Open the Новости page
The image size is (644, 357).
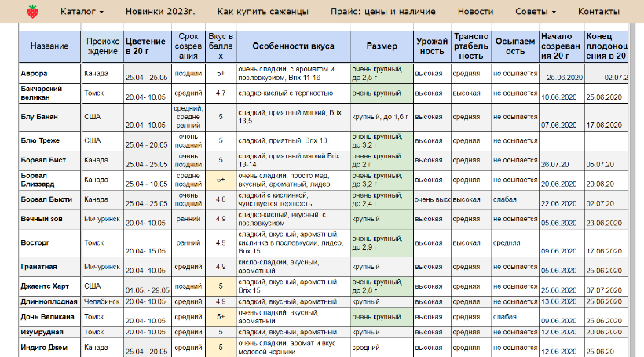[x=475, y=12]
